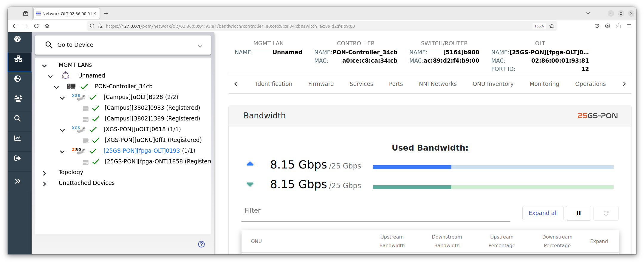Image resolution: width=644 pixels, height=263 pixels.
Task: Click the Expand all button
Action: tap(543, 213)
